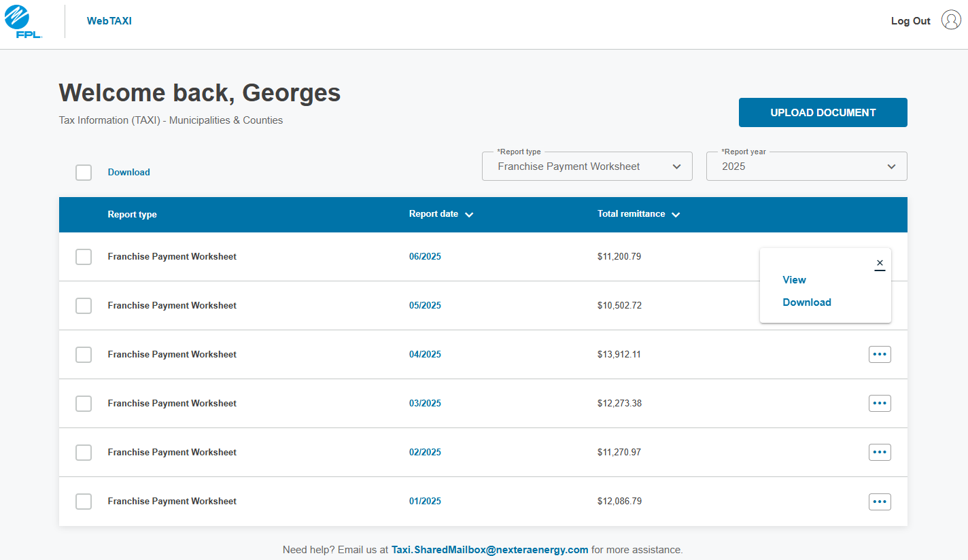The image size is (968, 560).
Task: Check the select-all checkbox next to Download
Action: (83, 172)
